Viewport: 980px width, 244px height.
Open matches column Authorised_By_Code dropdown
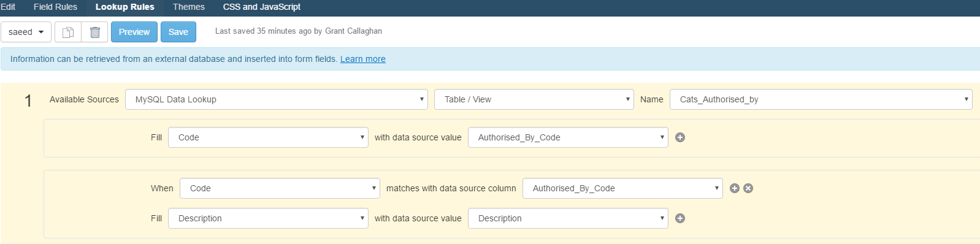(622, 188)
